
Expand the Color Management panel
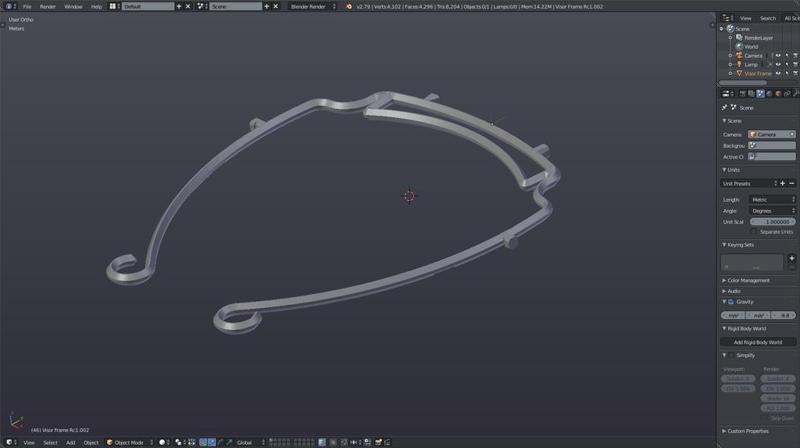(x=748, y=280)
